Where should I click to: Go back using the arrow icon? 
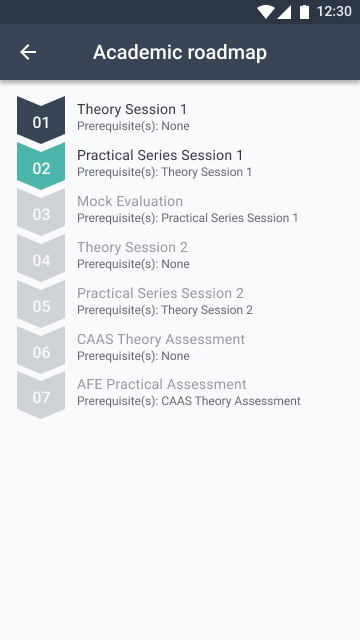coord(28,52)
